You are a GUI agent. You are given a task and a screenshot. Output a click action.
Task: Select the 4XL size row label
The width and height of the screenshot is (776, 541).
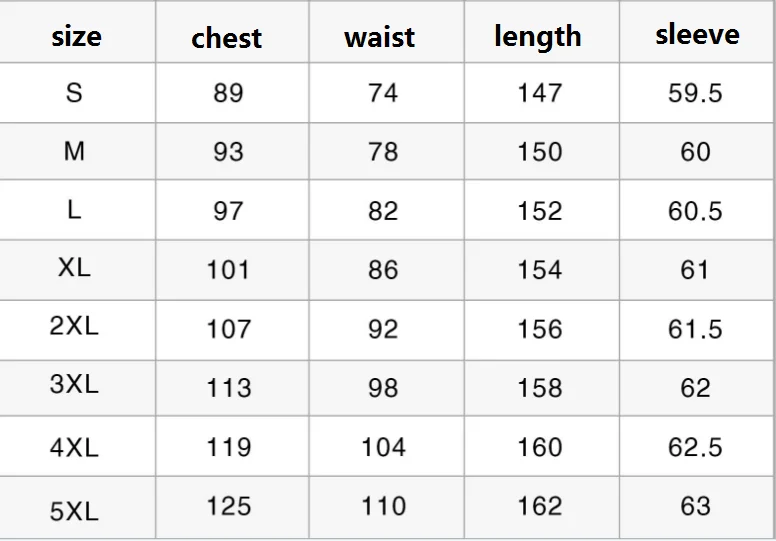pyautogui.click(x=74, y=447)
